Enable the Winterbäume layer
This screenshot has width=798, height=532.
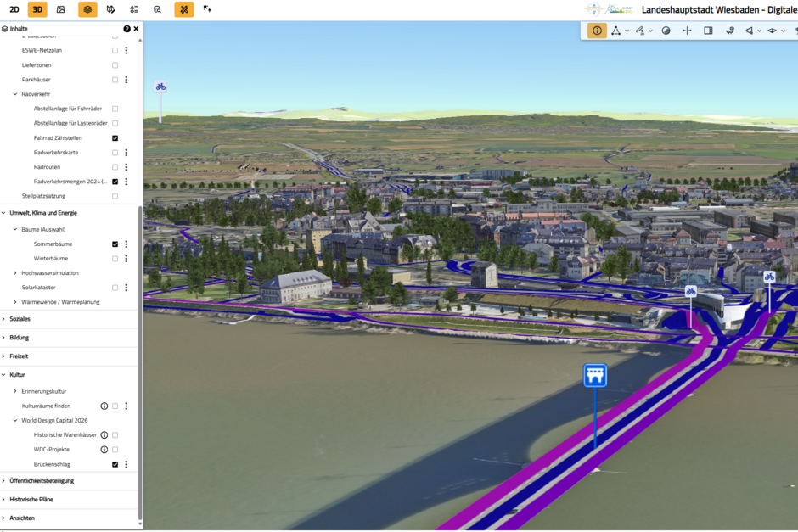pyautogui.click(x=115, y=259)
